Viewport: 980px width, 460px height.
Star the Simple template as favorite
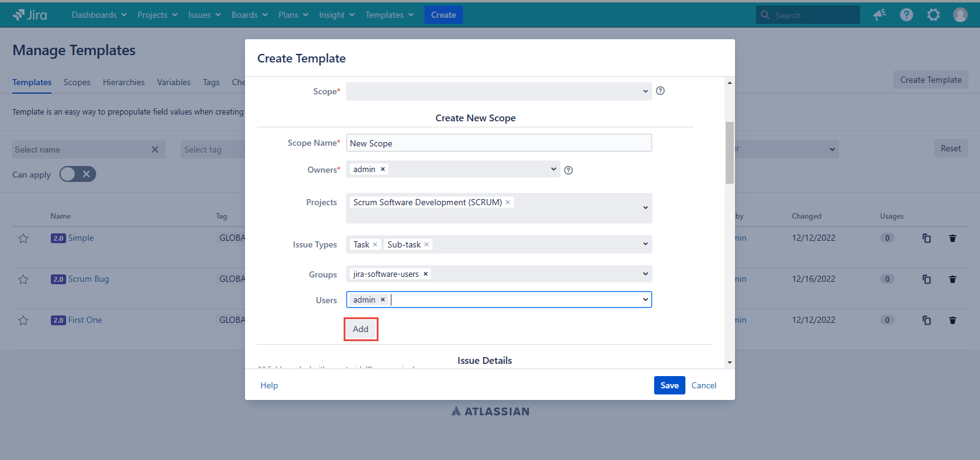(x=23, y=238)
